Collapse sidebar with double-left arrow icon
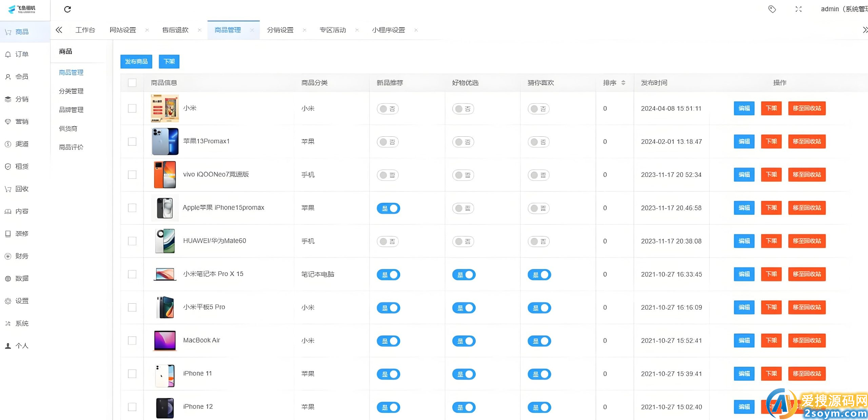This screenshot has height=420, width=868. coord(59,30)
